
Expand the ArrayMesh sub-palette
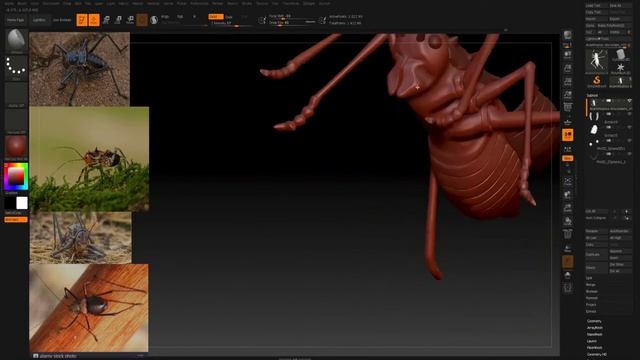click(594, 328)
